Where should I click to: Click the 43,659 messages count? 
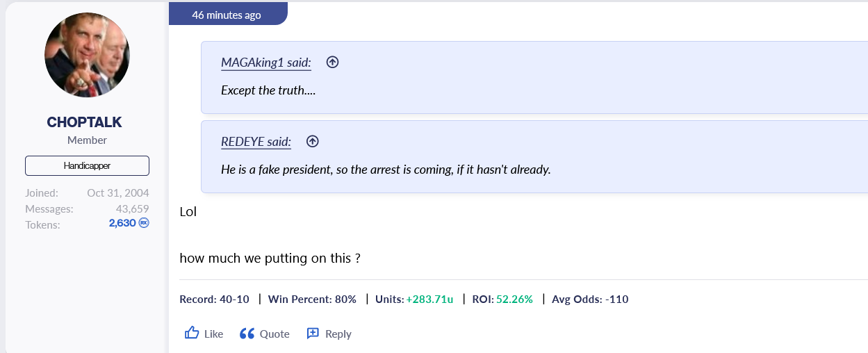click(132, 208)
